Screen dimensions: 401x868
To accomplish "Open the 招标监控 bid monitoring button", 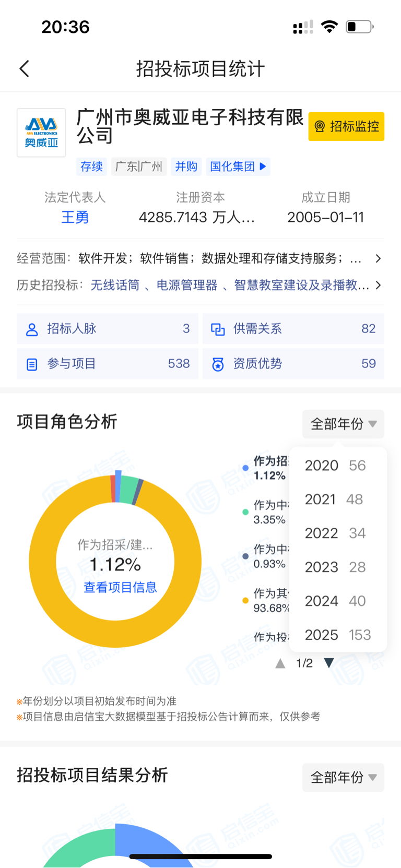I will click(346, 126).
